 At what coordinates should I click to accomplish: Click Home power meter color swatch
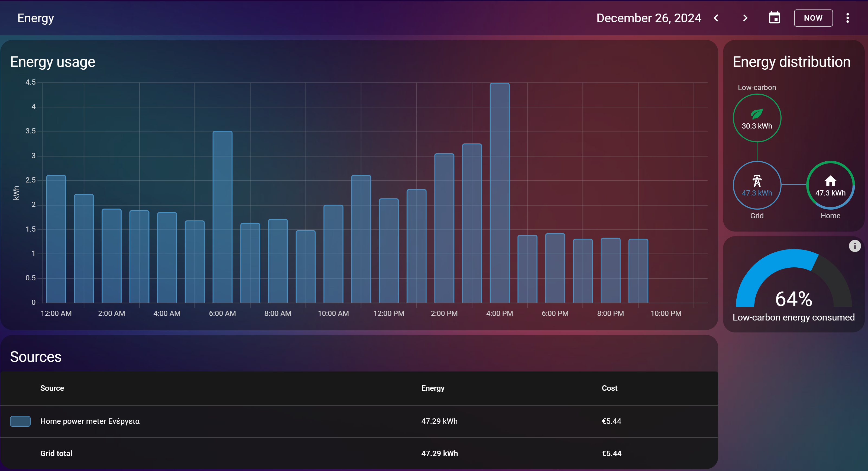point(20,421)
